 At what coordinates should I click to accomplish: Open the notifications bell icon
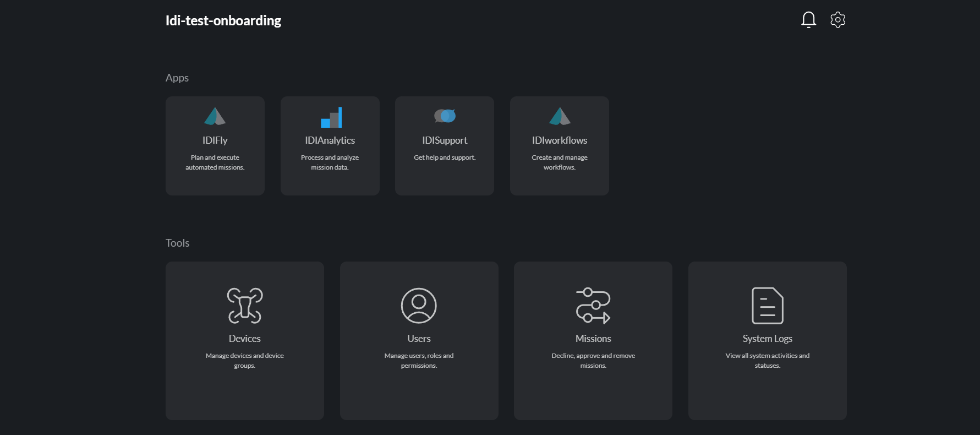[808, 20]
